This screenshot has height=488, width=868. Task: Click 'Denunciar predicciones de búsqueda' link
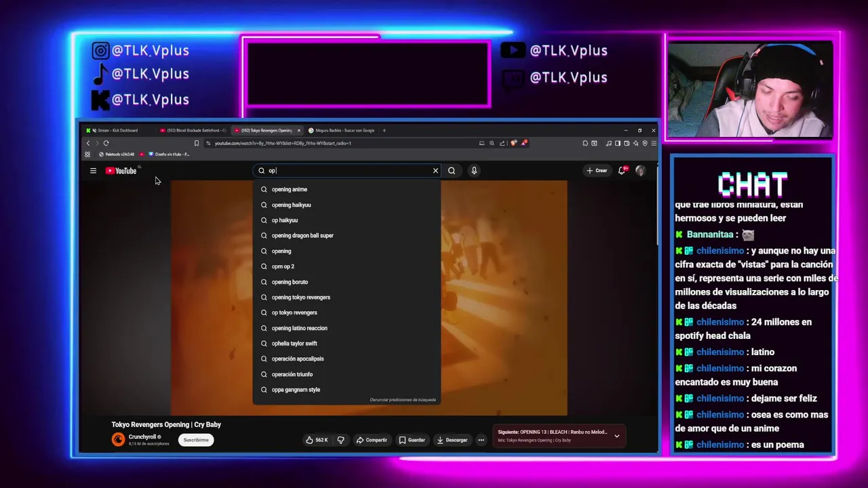tap(403, 400)
